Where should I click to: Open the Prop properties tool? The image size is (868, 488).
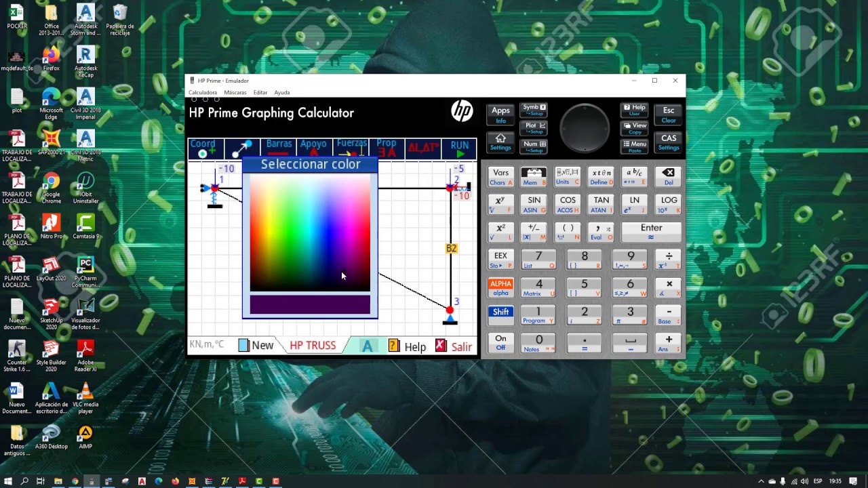point(387,148)
